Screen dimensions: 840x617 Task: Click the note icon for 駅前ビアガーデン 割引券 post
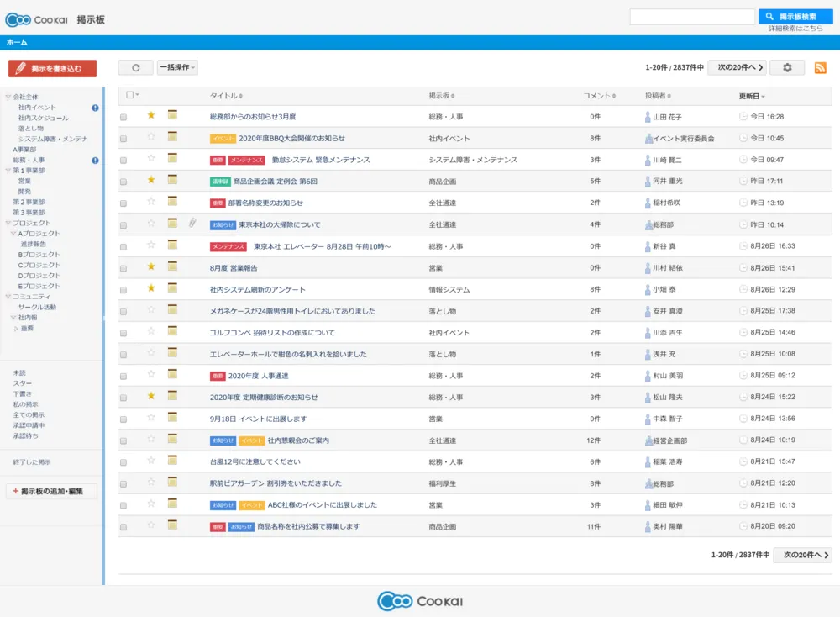pyautogui.click(x=172, y=482)
